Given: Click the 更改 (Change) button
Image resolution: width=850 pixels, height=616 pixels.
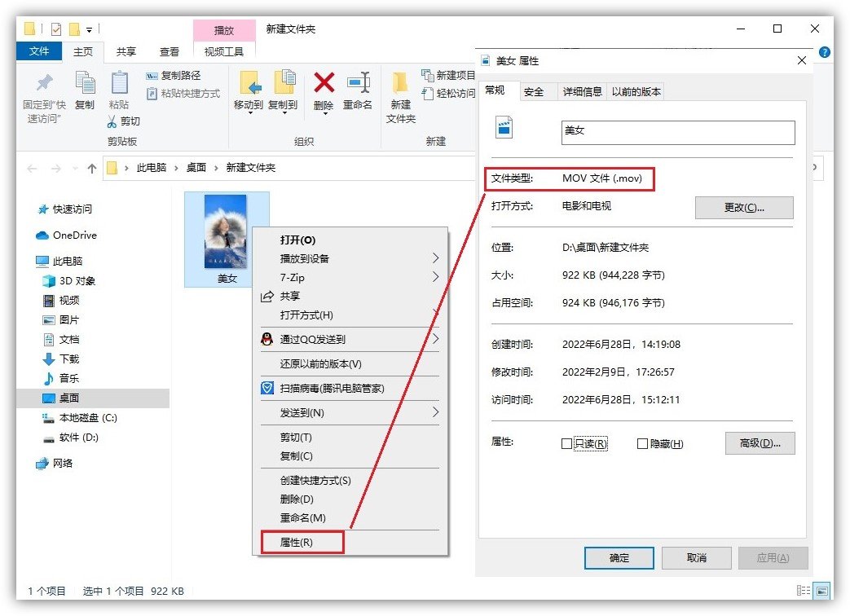Looking at the screenshot, I should (743, 208).
